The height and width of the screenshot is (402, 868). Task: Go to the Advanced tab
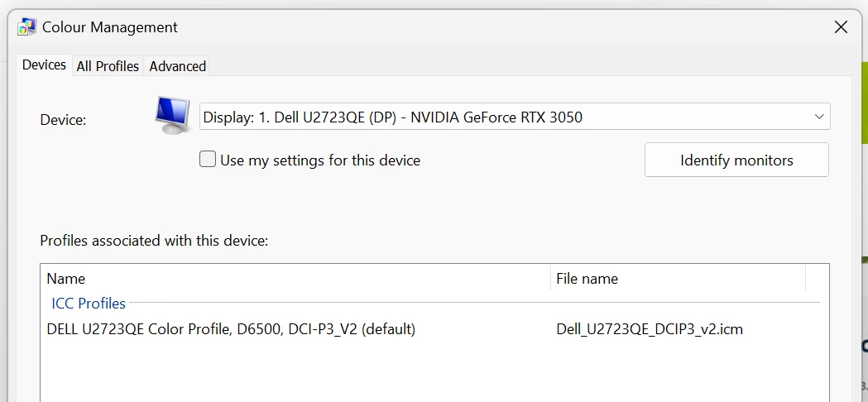tap(177, 66)
